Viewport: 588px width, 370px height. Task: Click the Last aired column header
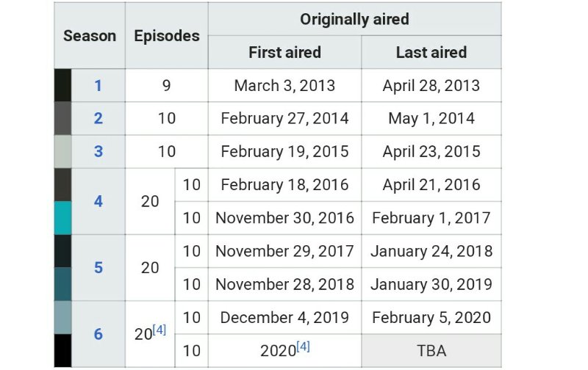click(431, 52)
